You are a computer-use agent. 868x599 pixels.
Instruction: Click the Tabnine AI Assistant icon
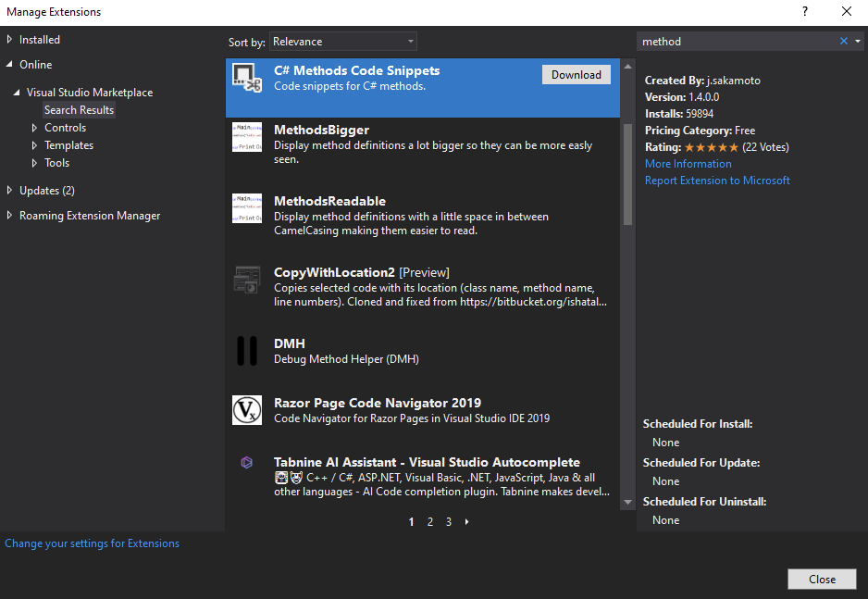pos(247,462)
